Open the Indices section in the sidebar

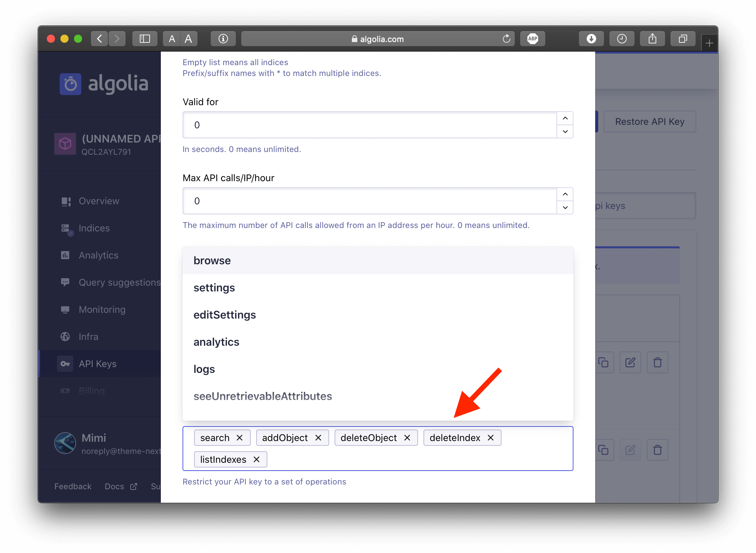pos(94,228)
